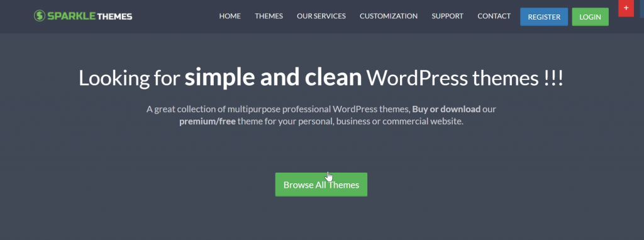Open Our Services in the navigation
Screen dimensions: 644x240
[x=321, y=16]
